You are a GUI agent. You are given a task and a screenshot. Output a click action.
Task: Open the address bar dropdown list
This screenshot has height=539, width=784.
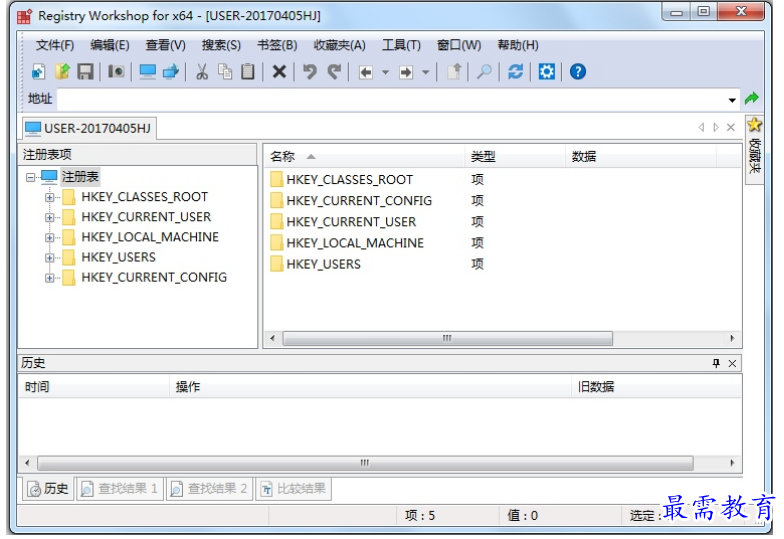click(732, 100)
